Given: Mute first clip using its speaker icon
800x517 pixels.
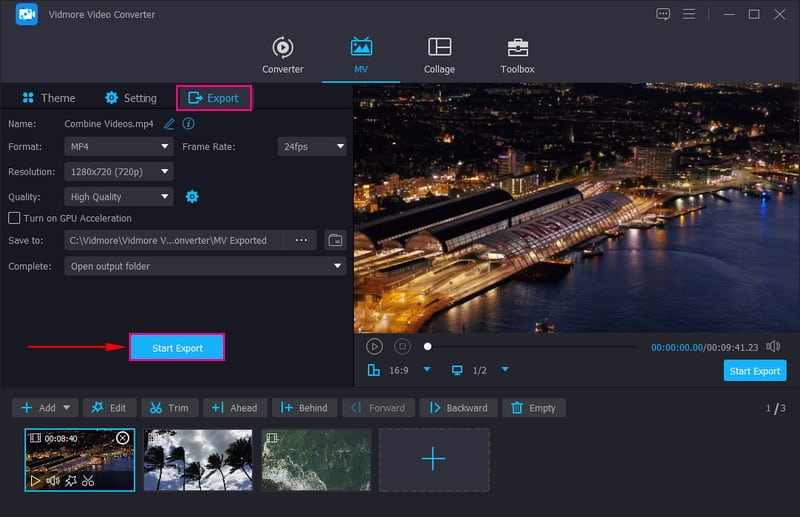Looking at the screenshot, I should tap(52, 481).
